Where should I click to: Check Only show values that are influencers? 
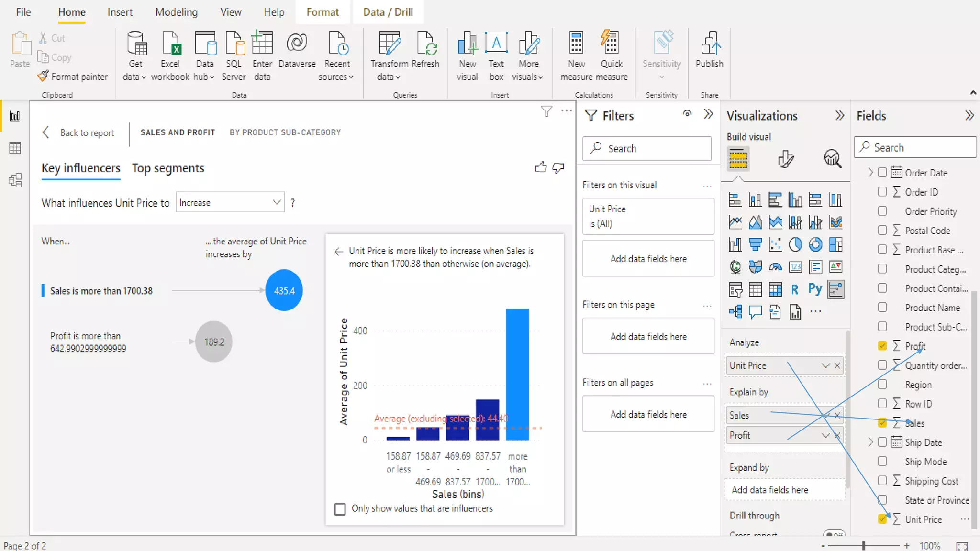pos(340,509)
